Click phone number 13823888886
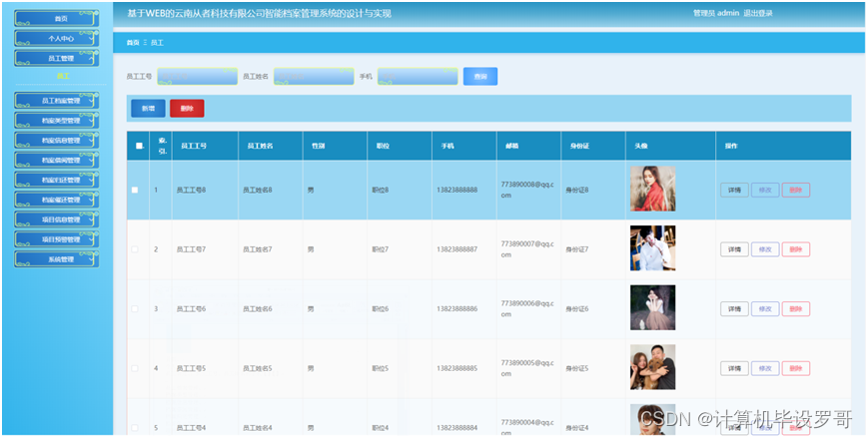The height and width of the screenshot is (438, 868). (456, 308)
